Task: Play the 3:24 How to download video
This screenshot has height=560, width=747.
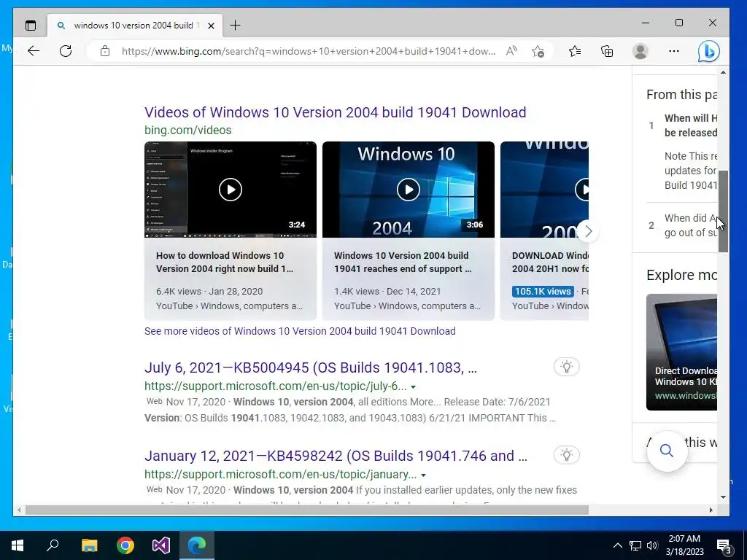Action: click(x=230, y=189)
